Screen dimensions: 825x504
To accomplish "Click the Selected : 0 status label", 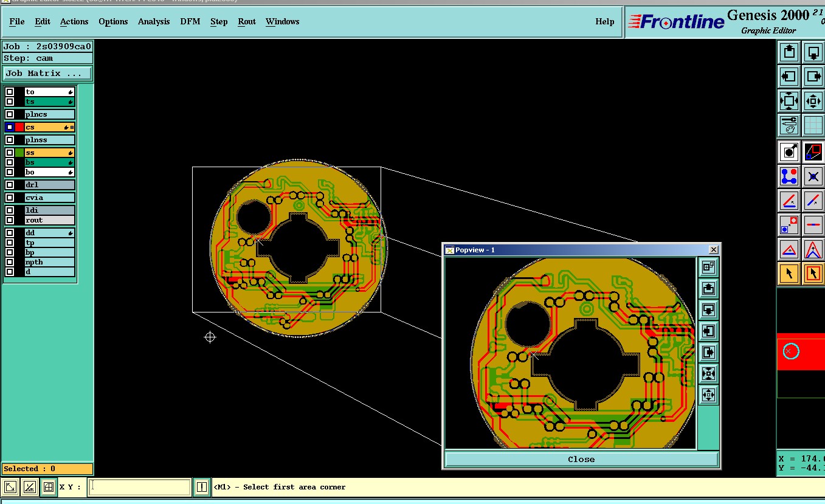I will (47, 469).
